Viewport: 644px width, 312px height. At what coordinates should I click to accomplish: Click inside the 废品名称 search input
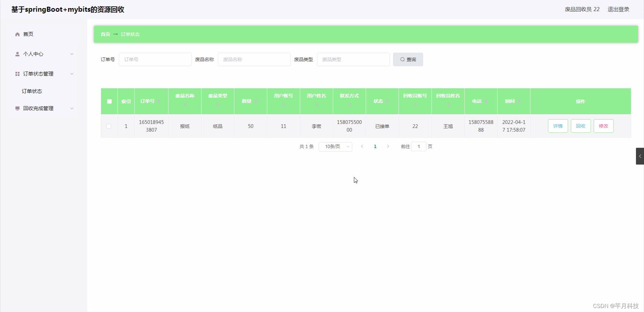pyautogui.click(x=254, y=59)
